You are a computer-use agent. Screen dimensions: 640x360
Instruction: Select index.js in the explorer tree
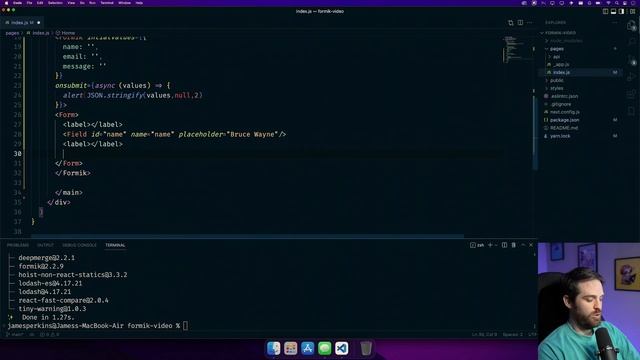tap(580, 72)
